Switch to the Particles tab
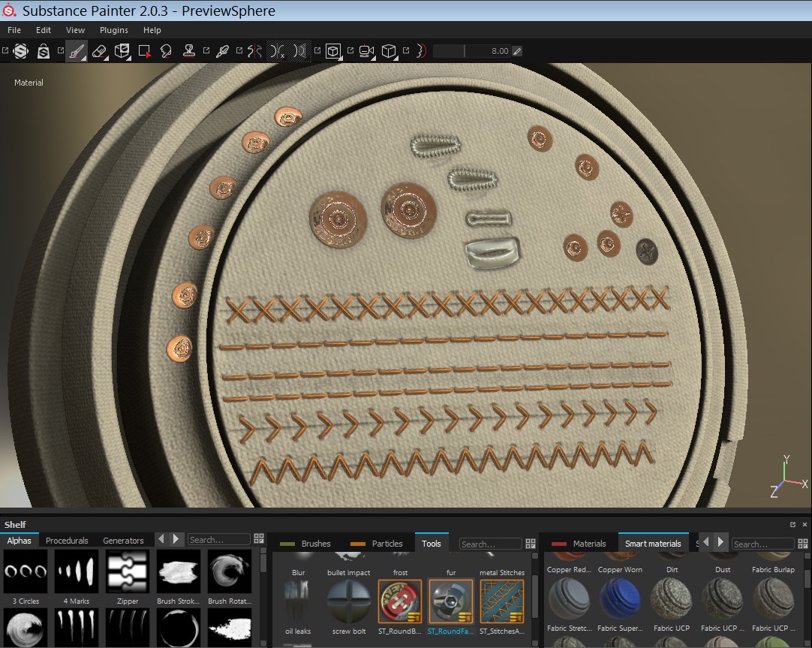Image resolution: width=812 pixels, height=648 pixels. coord(387,544)
